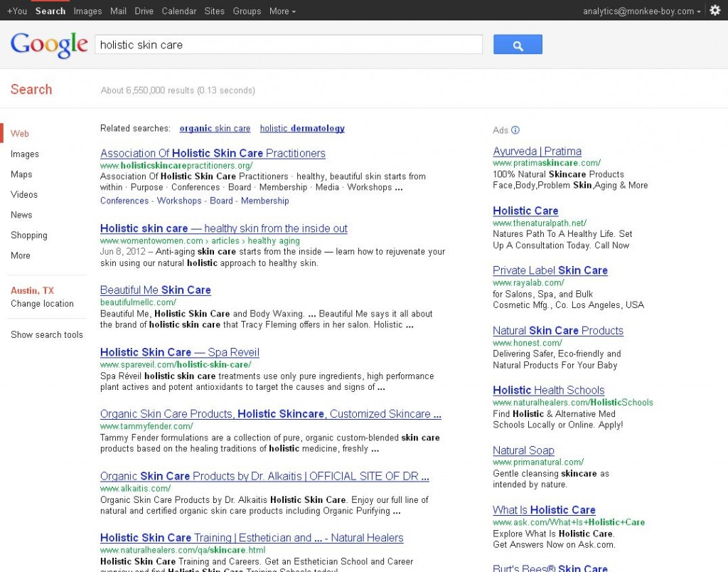This screenshot has width=728, height=572.
Task: Click the www.alkaitis.com/ URL
Action: pos(136,488)
